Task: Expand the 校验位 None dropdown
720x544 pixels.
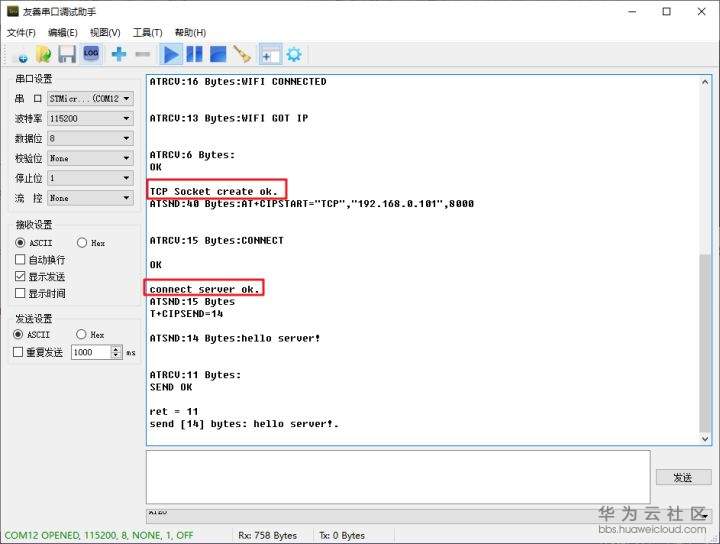Action: (x=90, y=158)
